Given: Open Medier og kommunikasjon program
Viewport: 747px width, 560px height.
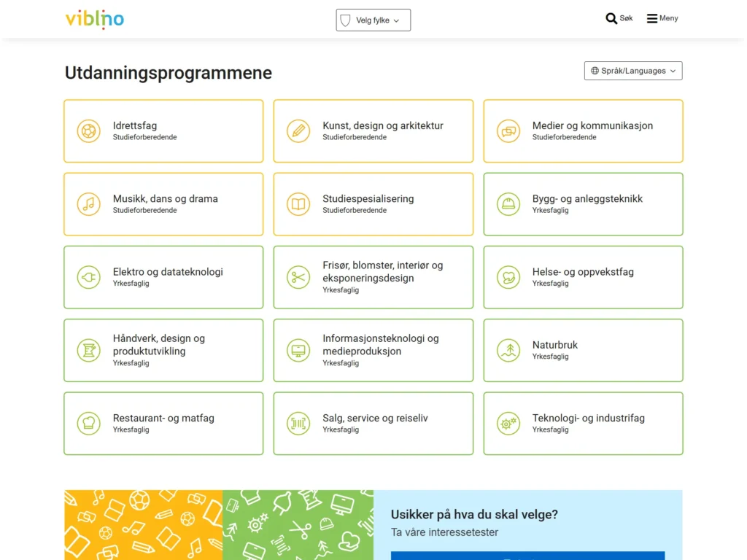Looking at the screenshot, I should pyautogui.click(x=583, y=131).
